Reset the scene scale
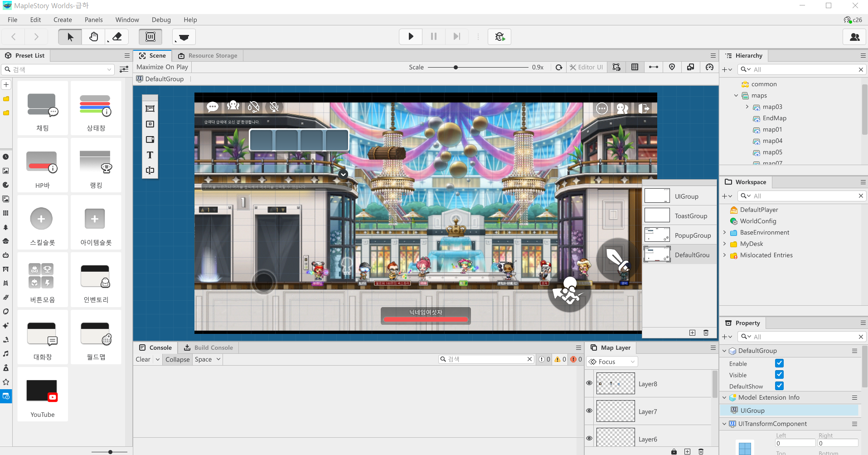Image resolution: width=868 pixels, height=455 pixels. click(x=559, y=67)
